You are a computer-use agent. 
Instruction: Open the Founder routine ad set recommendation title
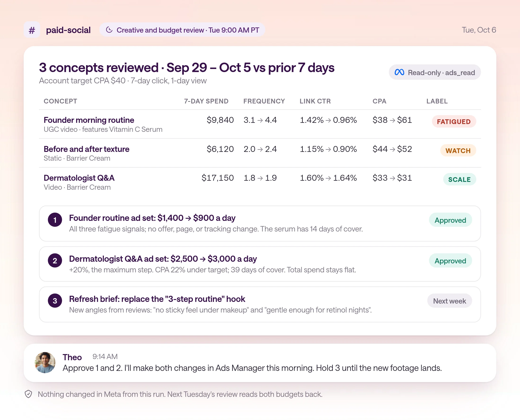click(x=152, y=218)
